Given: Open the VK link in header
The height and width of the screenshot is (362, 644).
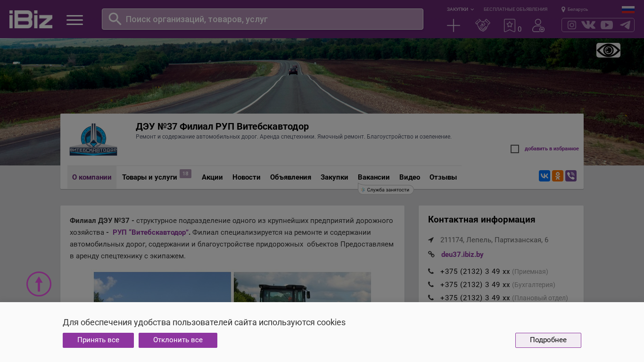Looking at the screenshot, I should click(588, 25).
